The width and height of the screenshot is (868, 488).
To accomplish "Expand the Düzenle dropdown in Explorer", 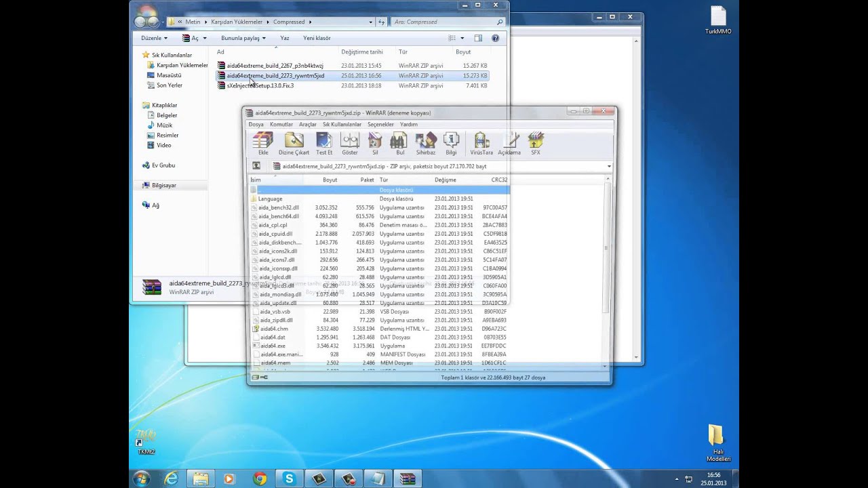I will [154, 38].
